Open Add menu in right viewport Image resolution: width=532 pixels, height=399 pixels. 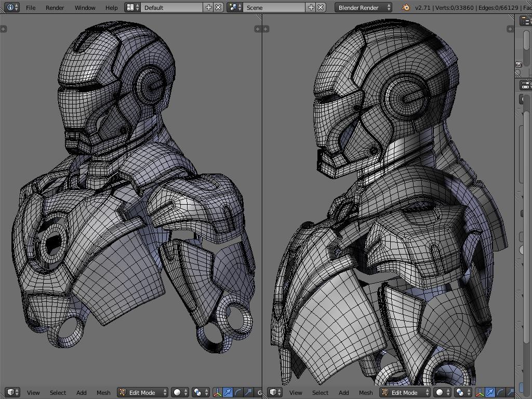pyautogui.click(x=344, y=393)
